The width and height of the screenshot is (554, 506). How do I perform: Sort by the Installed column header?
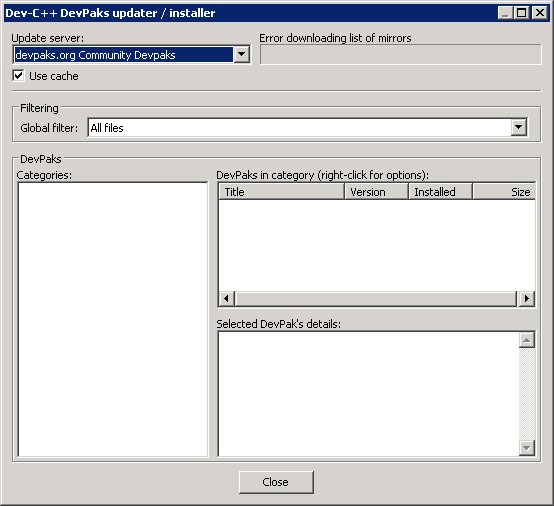[x=440, y=192]
